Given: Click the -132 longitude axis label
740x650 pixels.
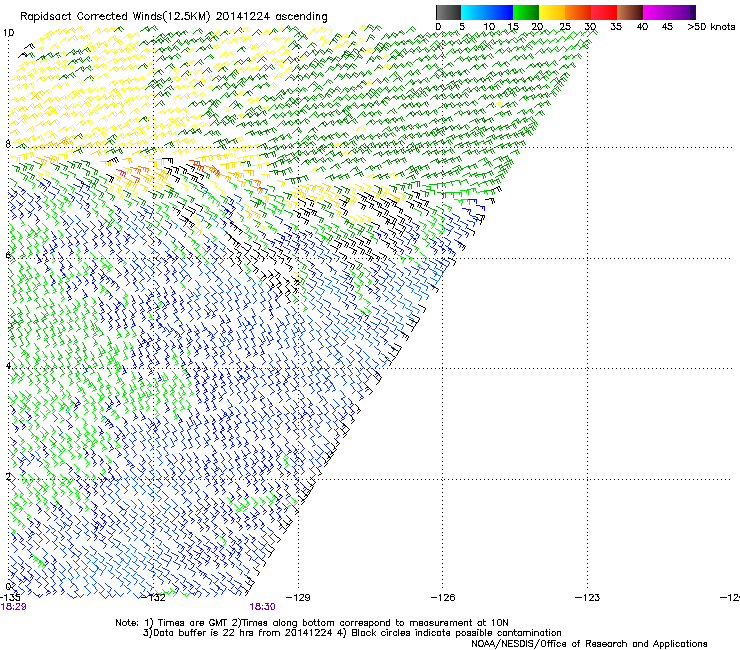Looking at the screenshot, I should pyautogui.click(x=154, y=598).
